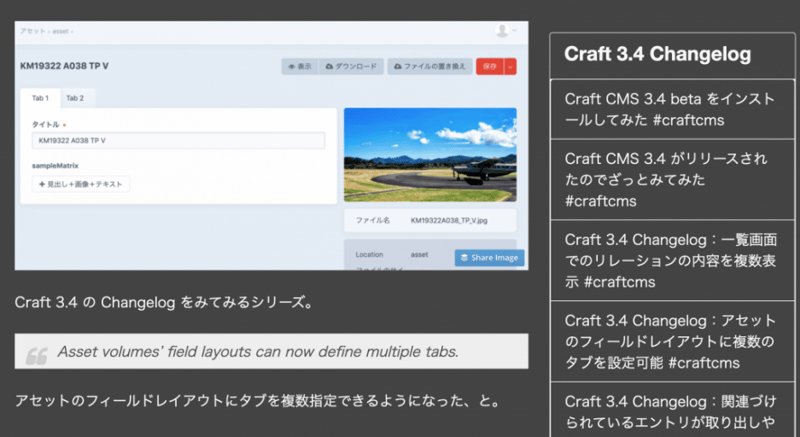
Task: Click the 表示 preview button with eye icon
Action: click(x=299, y=66)
